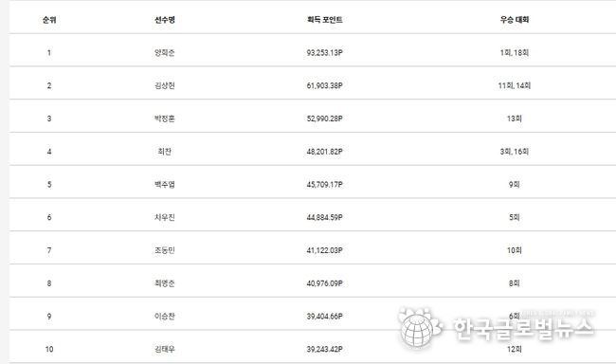Image resolution: width=616 pixels, height=364 pixels.
Task: Select player name 최명준 in rank 8
Action: click(x=165, y=283)
